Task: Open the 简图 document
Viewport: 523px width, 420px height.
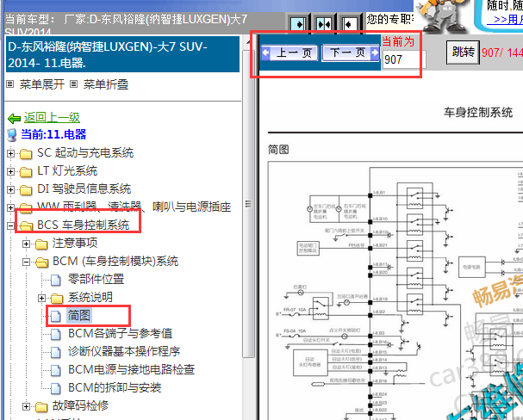Action: (79, 315)
